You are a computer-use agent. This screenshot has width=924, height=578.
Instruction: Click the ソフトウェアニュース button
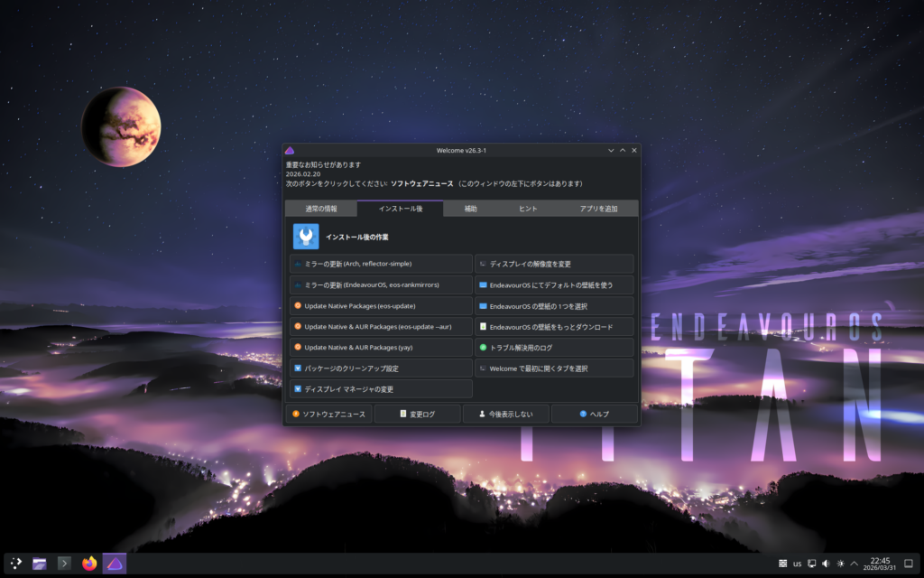[x=328, y=414]
